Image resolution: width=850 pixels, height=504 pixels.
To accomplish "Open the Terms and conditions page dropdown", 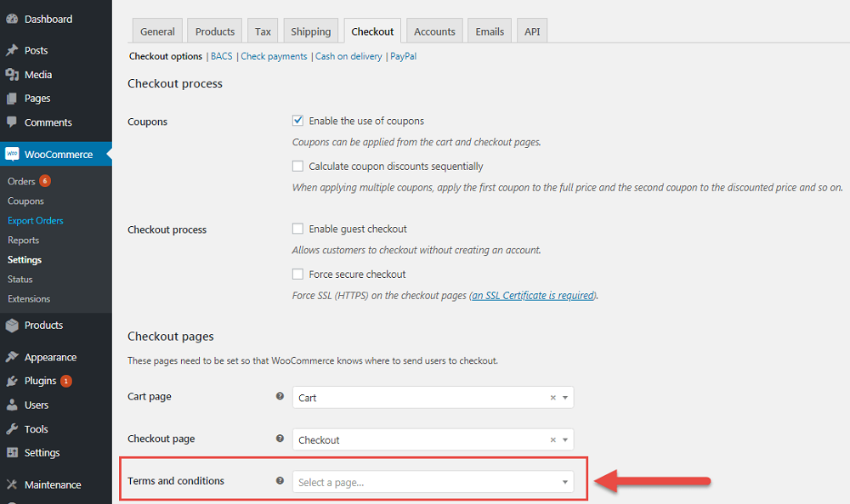I will [x=433, y=483].
